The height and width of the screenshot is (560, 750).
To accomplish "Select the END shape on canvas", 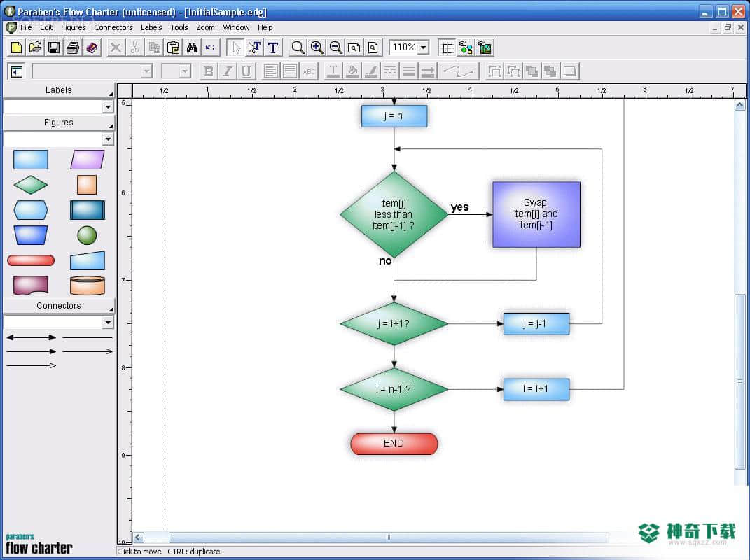I will [x=394, y=444].
